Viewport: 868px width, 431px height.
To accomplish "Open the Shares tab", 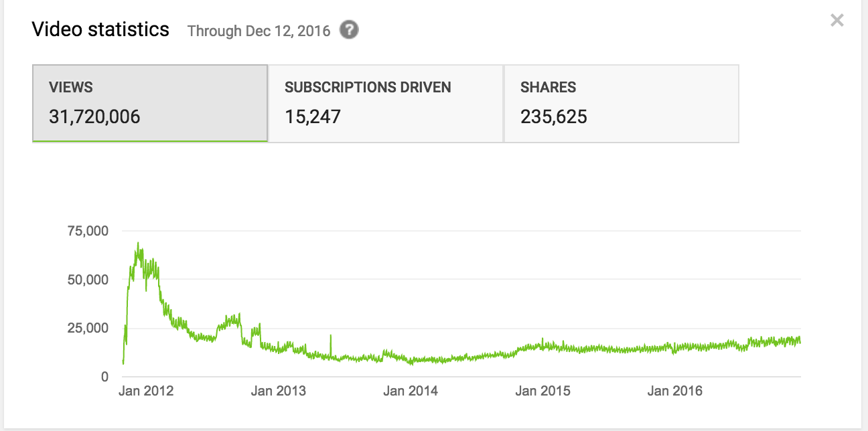I will point(621,103).
